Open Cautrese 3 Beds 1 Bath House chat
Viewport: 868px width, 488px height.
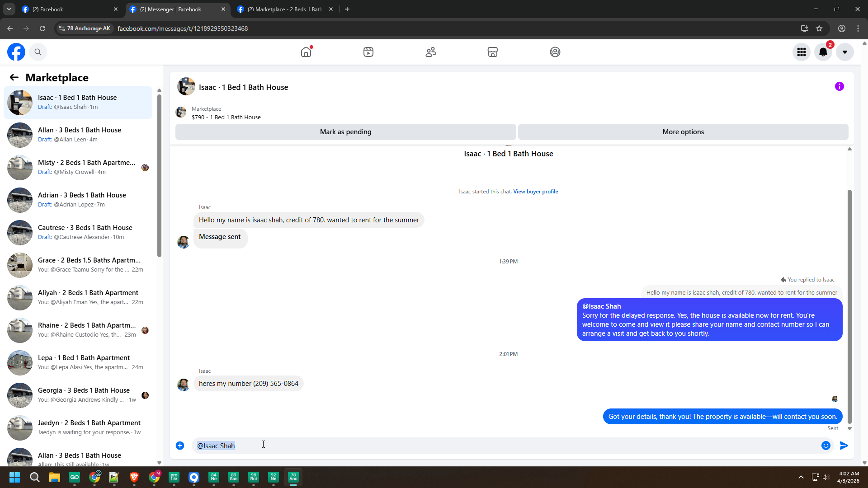78,233
